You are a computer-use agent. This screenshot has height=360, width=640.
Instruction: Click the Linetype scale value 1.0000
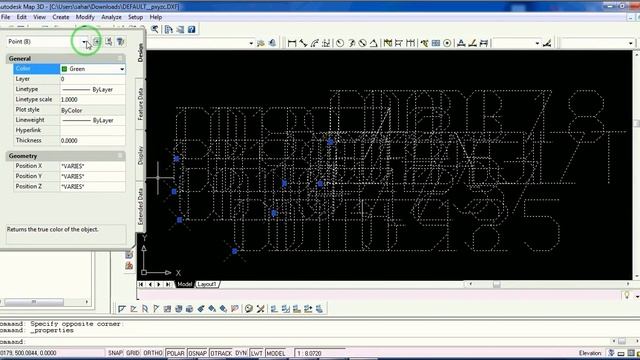[92, 100]
